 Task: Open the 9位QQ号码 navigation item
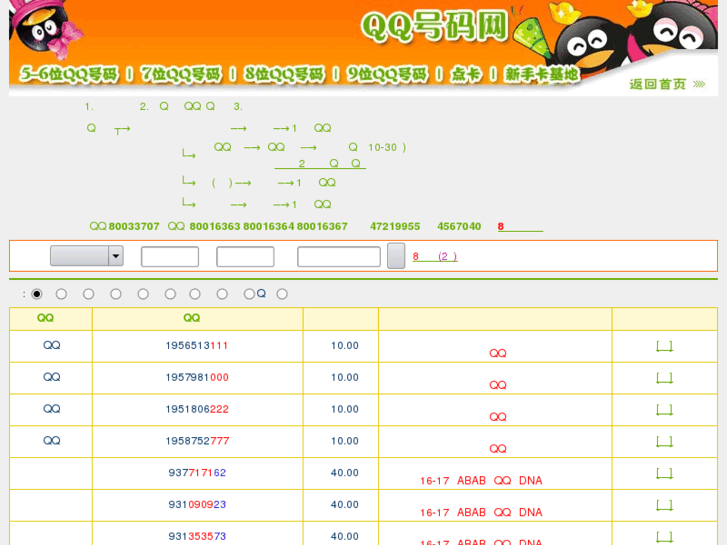pyautogui.click(x=388, y=74)
